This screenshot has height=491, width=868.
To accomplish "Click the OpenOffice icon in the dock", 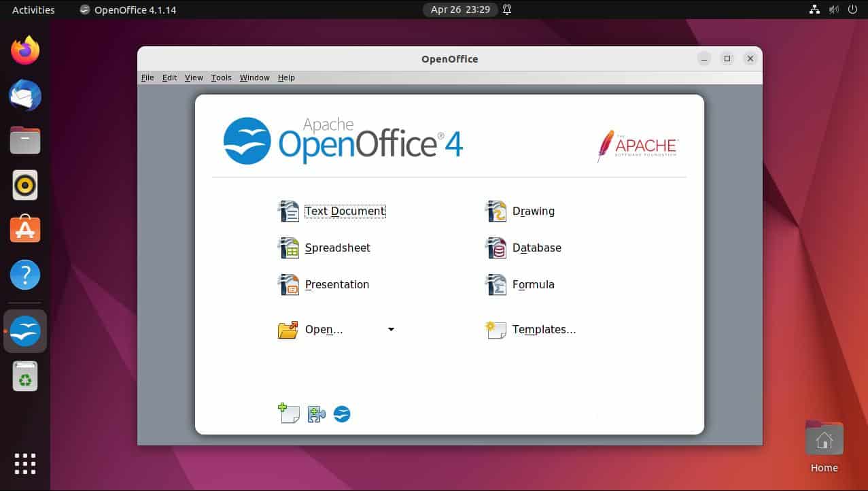I will pos(25,331).
